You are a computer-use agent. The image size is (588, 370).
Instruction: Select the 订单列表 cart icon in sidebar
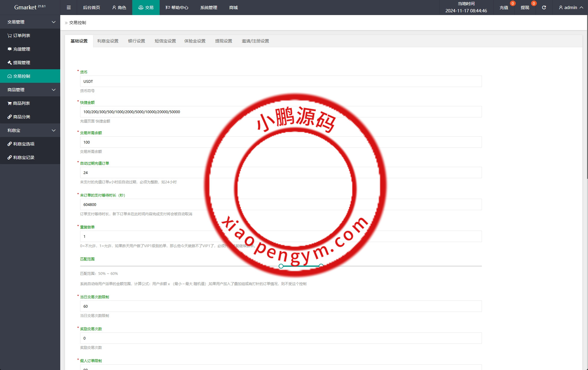[x=9, y=35]
